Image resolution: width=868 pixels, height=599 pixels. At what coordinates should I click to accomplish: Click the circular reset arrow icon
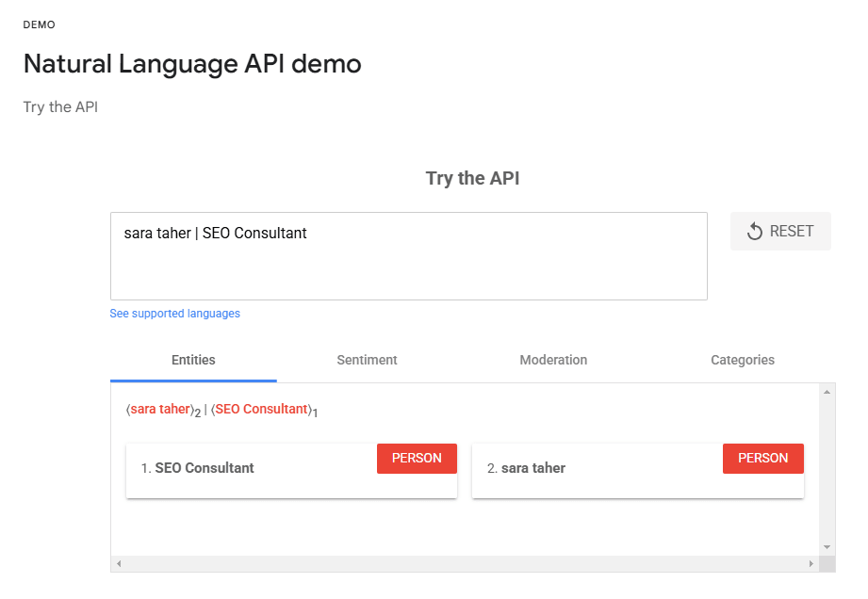(x=755, y=231)
